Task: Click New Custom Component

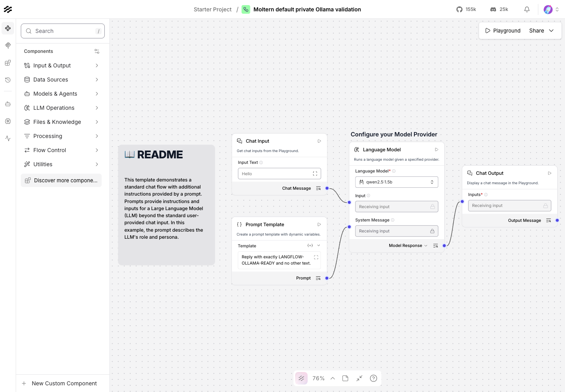Action: click(63, 383)
